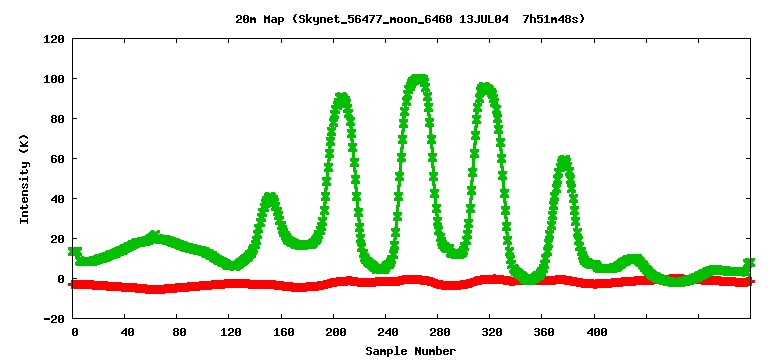Screen dimensions: 768x360
Task: Click the Intensity (K) axis label
Action: click(24, 179)
